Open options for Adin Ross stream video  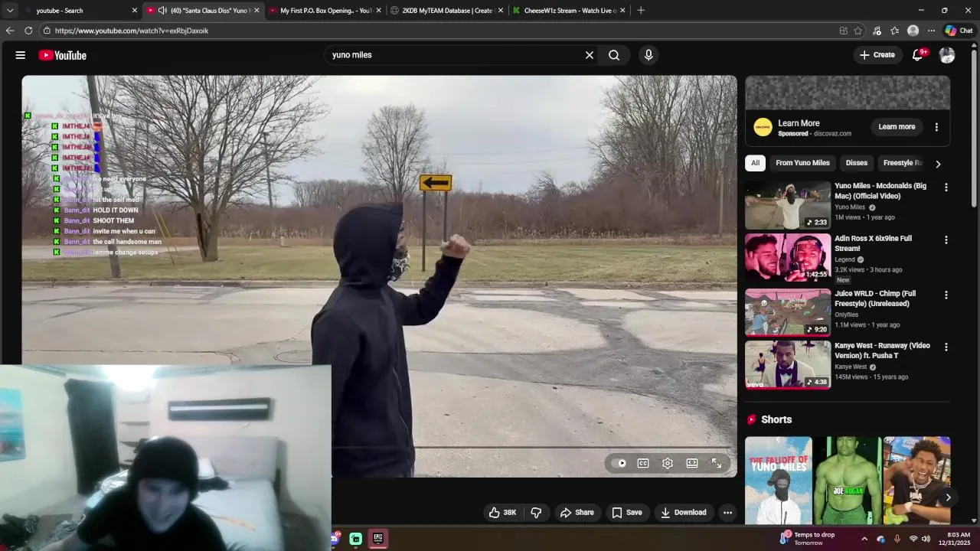click(946, 240)
